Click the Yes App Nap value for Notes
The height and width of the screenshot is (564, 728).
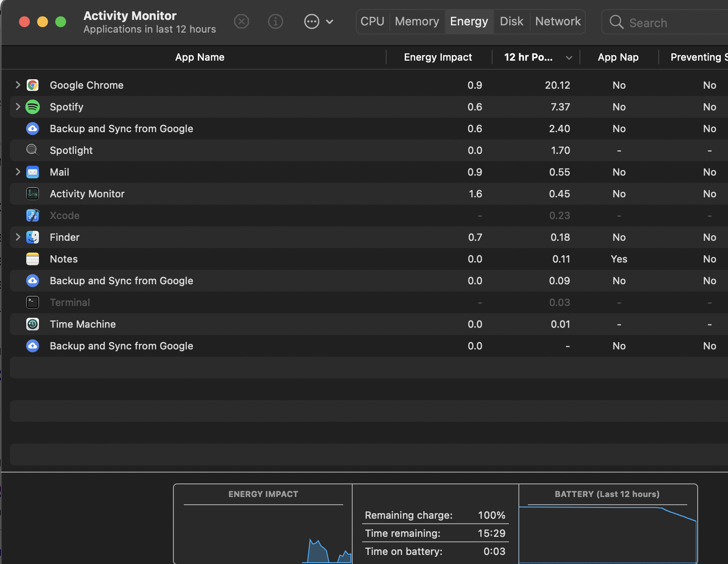pyautogui.click(x=619, y=259)
